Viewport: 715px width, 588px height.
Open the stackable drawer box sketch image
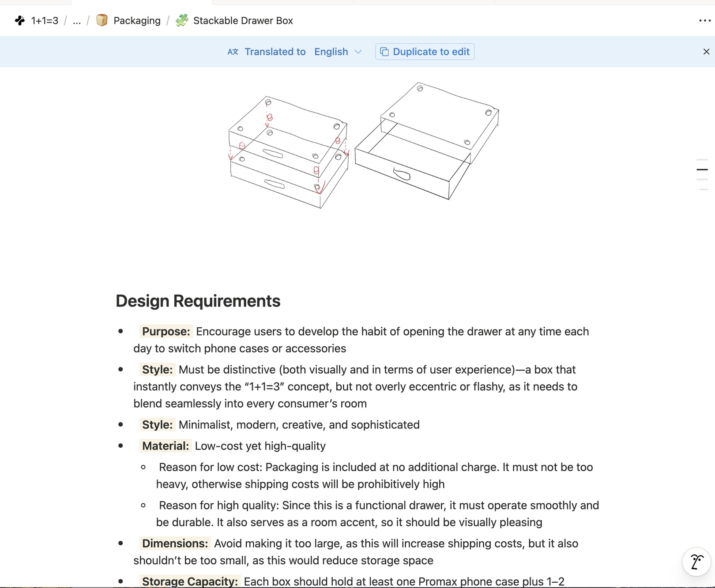(x=364, y=146)
